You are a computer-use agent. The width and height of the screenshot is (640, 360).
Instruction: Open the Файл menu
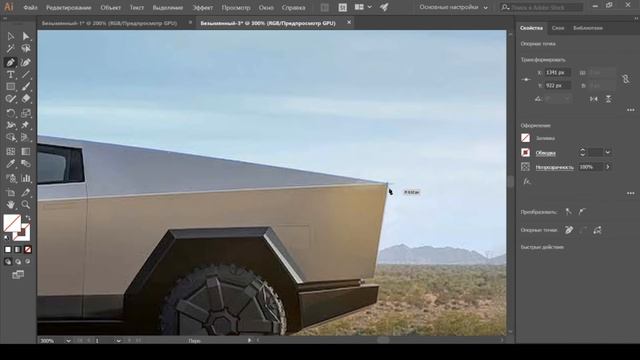point(31,7)
